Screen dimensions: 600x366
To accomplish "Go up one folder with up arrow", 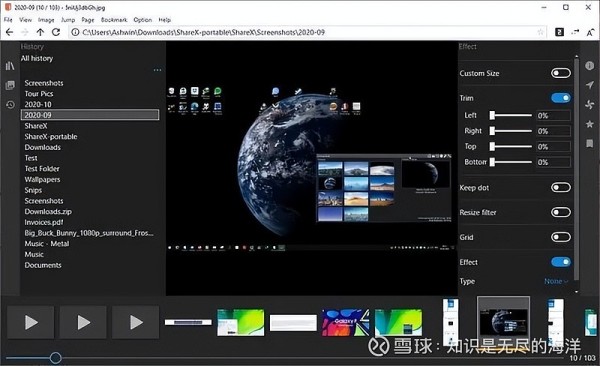I will [40, 32].
